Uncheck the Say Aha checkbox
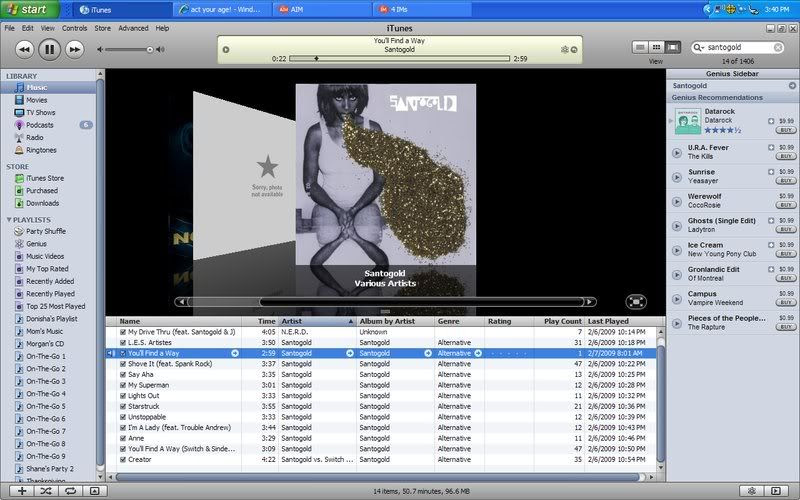This screenshot has width=800, height=500. pos(123,374)
